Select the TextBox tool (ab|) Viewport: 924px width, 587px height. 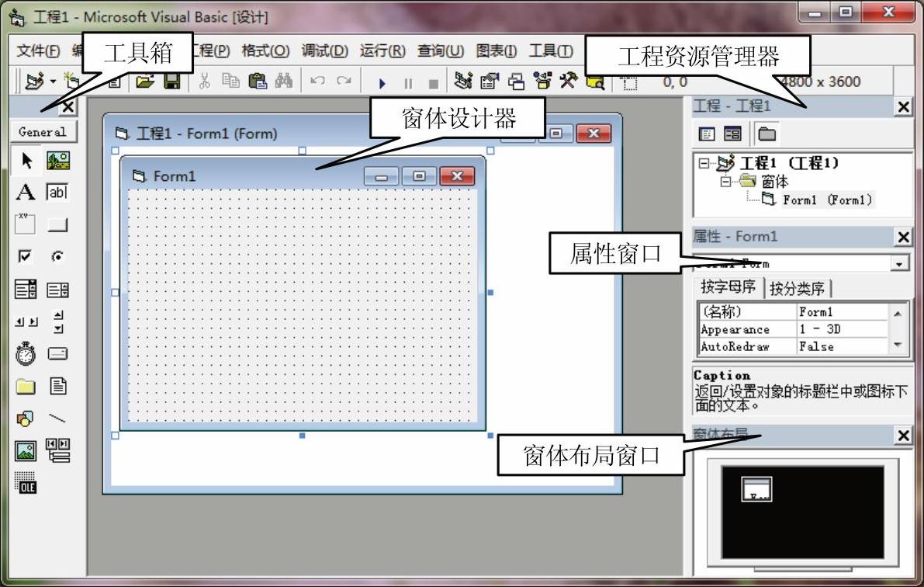click(57, 193)
